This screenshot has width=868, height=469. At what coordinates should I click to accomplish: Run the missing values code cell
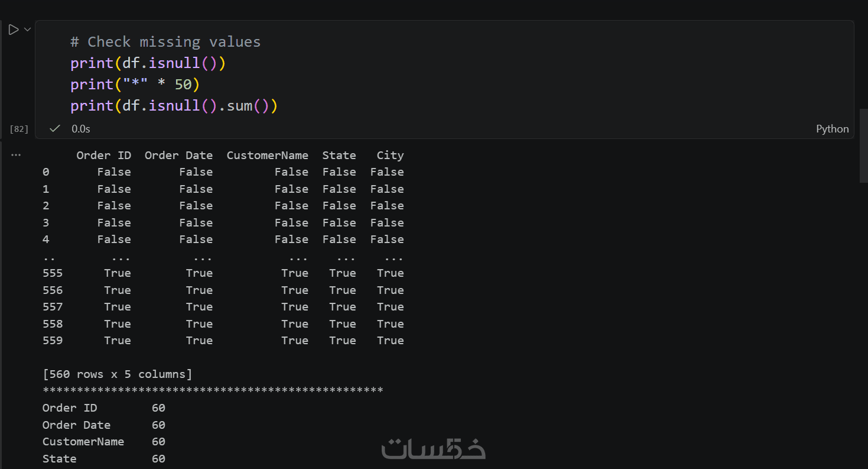pyautogui.click(x=13, y=30)
